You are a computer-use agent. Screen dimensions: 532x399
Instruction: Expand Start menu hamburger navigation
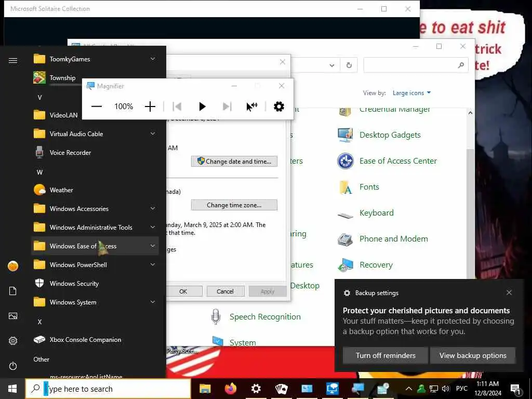[13, 60]
